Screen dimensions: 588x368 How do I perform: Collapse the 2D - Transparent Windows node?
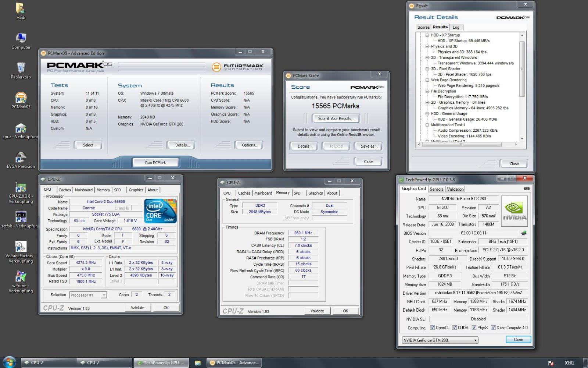coord(427,58)
